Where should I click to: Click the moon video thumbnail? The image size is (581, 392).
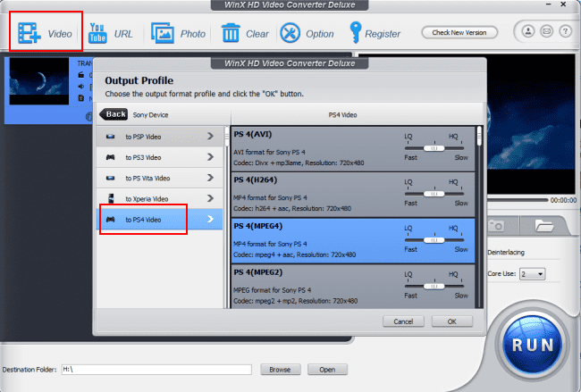(x=39, y=81)
